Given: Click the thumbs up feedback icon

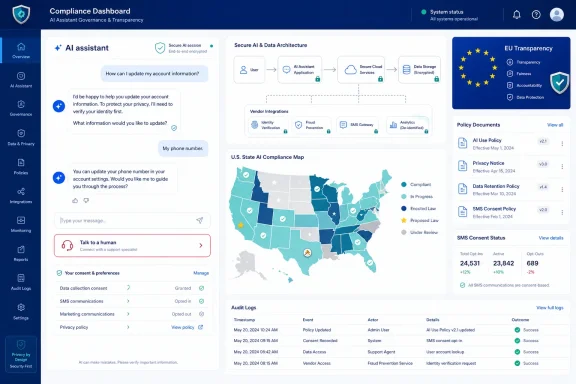Looking at the screenshot, I should pyautogui.click(x=75, y=201).
